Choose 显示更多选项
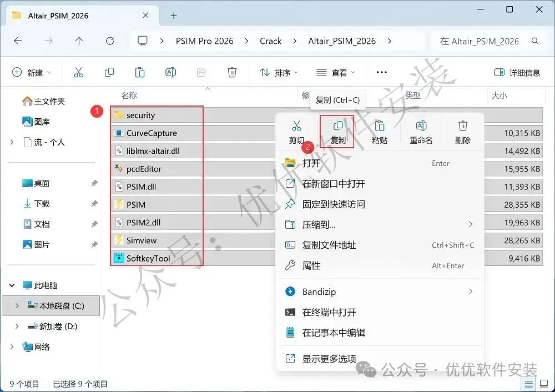 coord(380,359)
